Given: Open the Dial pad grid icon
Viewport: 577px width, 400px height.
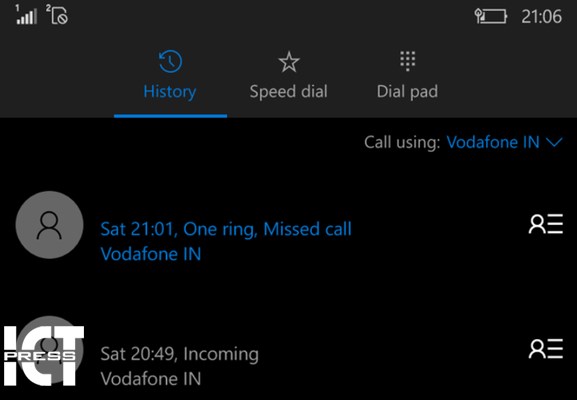Looking at the screenshot, I should click(407, 61).
